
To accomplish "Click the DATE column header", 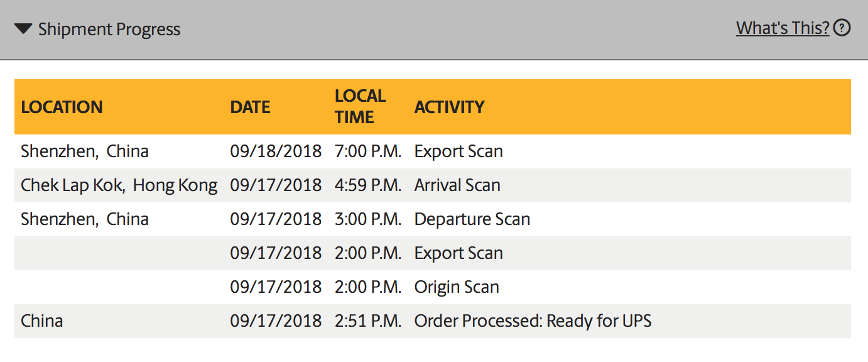I will pyautogui.click(x=250, y=107).
